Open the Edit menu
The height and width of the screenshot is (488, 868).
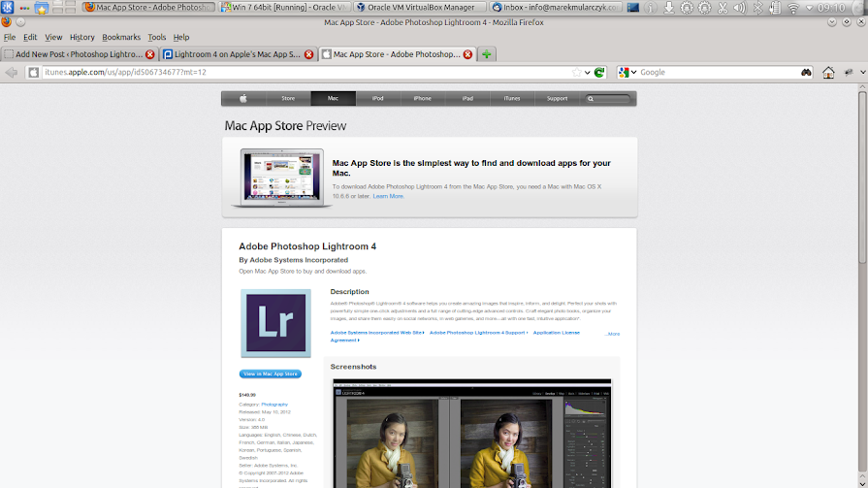point(30,37)
